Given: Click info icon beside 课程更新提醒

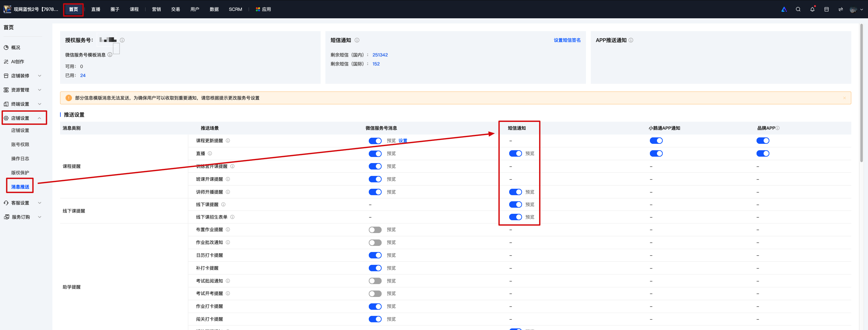Looking at the screenshot, I should click(228, 141).
